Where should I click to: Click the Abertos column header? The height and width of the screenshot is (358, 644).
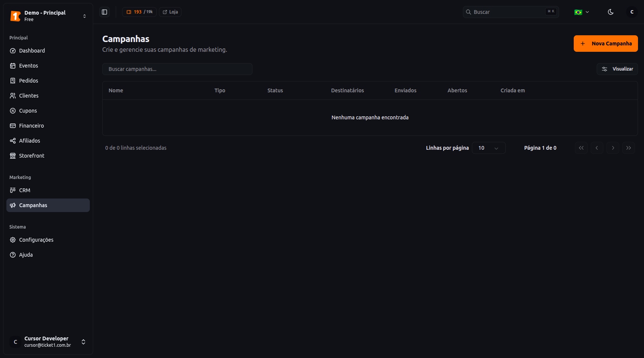[x=457, y=90]
